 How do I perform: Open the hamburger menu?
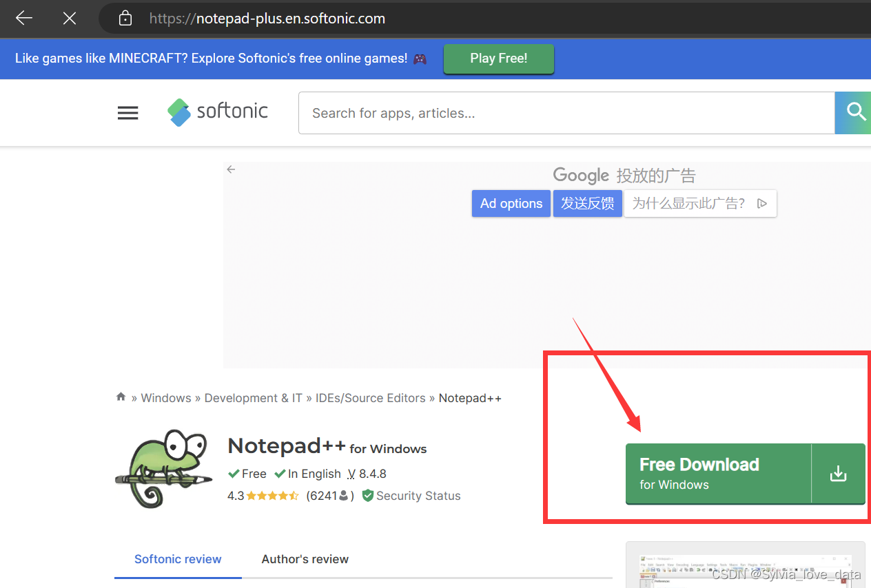click(x=128, y=113)
